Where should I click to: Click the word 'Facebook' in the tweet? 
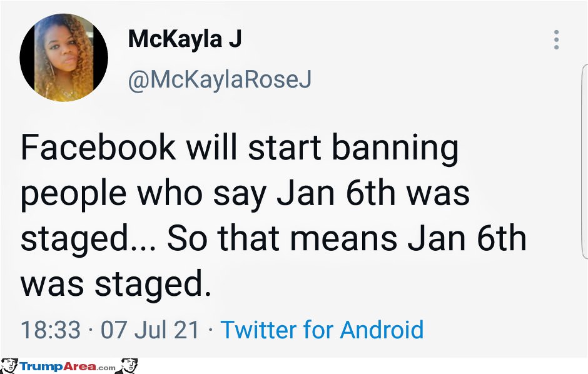tap(98, 147)
